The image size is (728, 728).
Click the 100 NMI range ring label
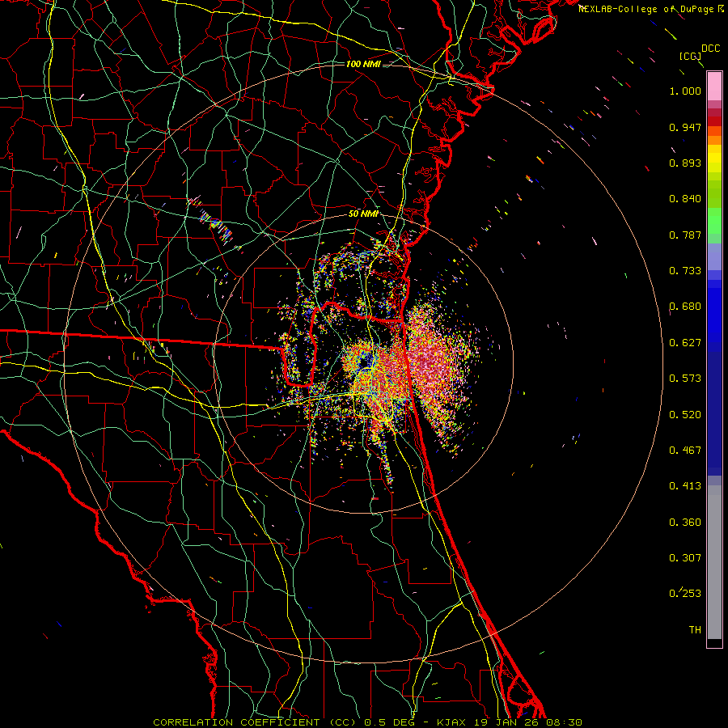coord(362,64)
